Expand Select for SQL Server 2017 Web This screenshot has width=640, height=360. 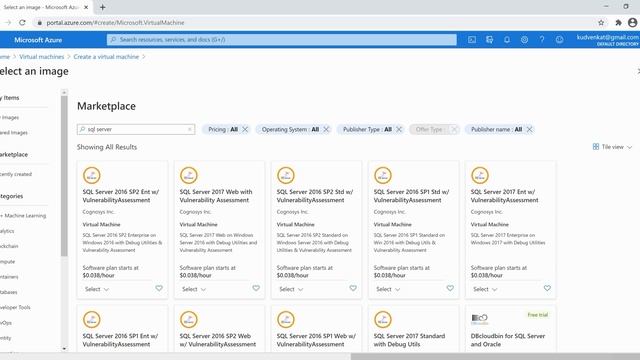(194, 289)
